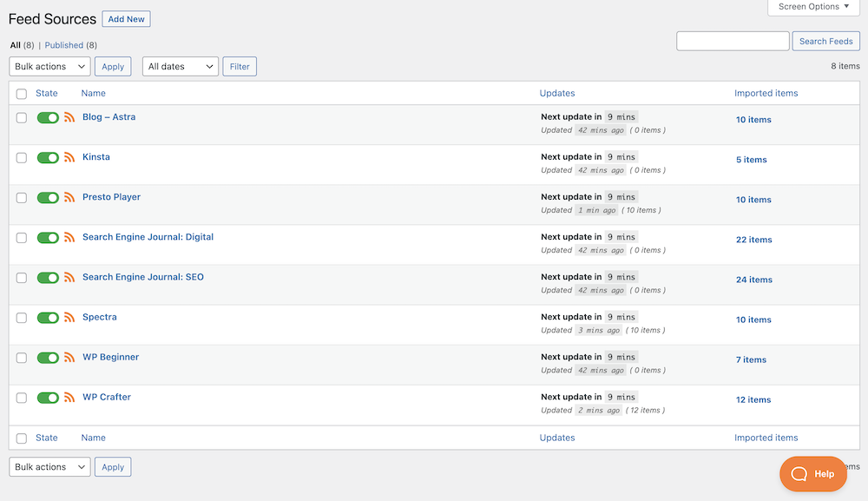Select checkbox for Search Engine Journal: Digital

coord(22,238)
